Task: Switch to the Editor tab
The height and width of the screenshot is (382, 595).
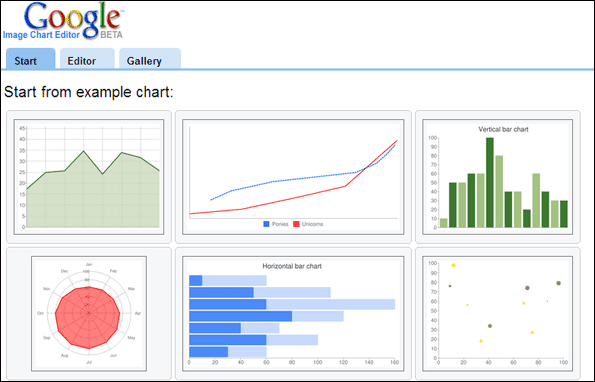Action: click(x=87, y=59)
